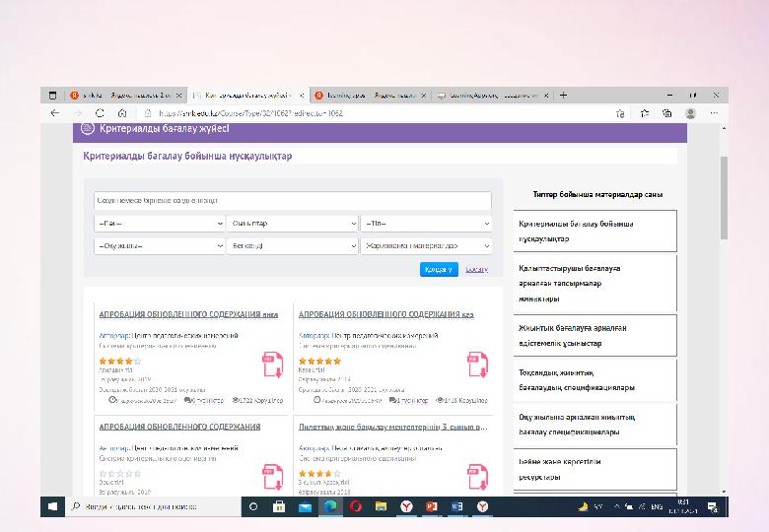Expand the Жарияланған материалдар dropdown
Viewport: 769px width, 532px height.
(x=426, y=246)
